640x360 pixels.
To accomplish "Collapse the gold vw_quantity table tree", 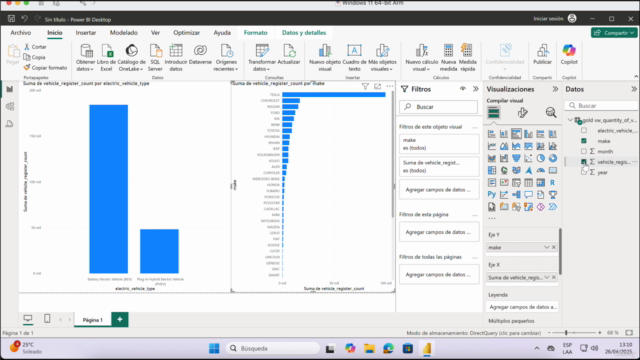I will click(570, 120).
